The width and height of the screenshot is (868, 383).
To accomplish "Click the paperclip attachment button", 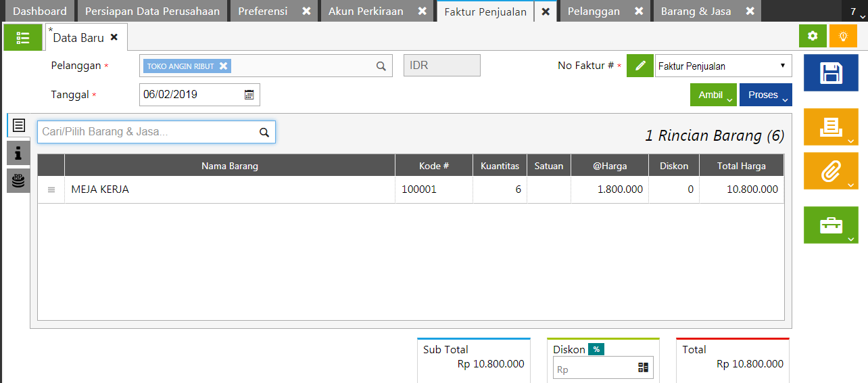I will pyautogui.click(x=830, y=171).
